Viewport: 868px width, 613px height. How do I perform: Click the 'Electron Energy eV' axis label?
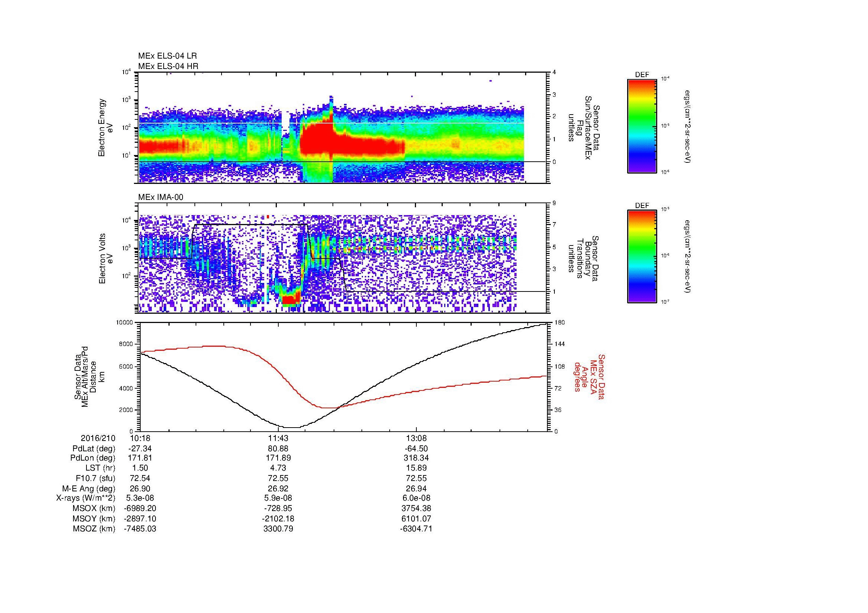(x=105, y=128)
